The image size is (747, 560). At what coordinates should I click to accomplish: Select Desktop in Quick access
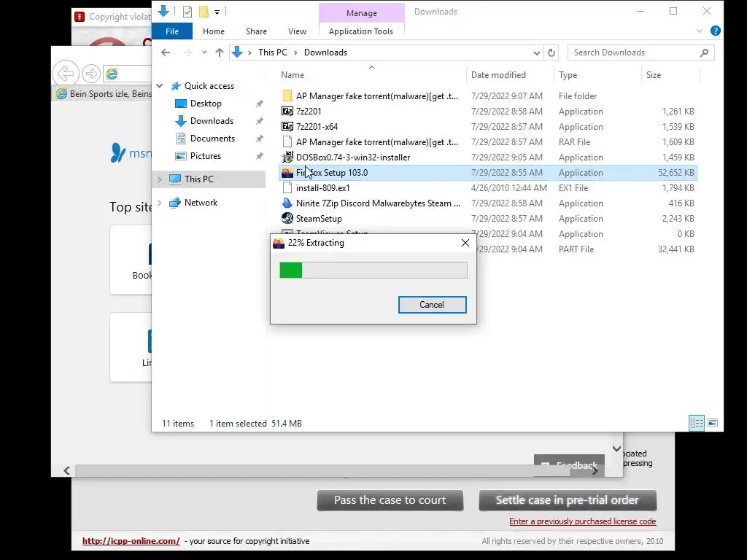pos(205,104)
